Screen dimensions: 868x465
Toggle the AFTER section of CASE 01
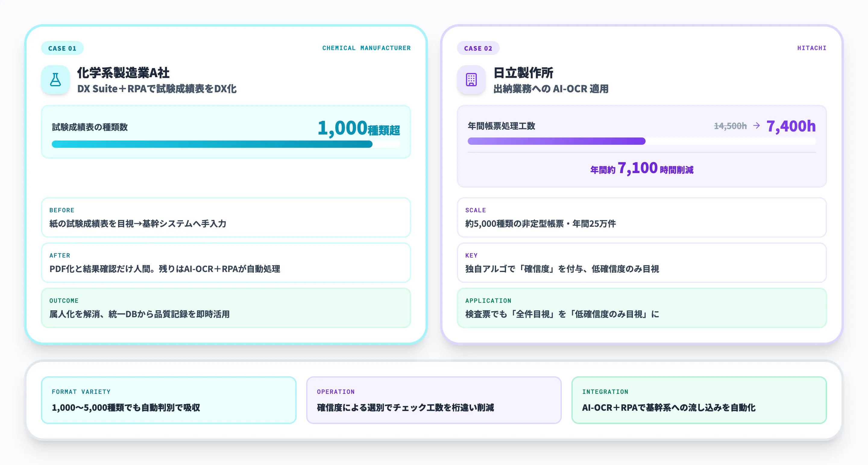point(226,263)
